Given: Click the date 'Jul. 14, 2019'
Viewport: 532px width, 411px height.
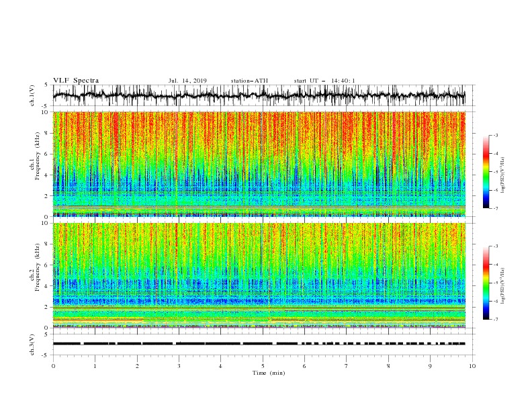Looking at the screenshot, I should pyautogui.click(x=187, y=81).
